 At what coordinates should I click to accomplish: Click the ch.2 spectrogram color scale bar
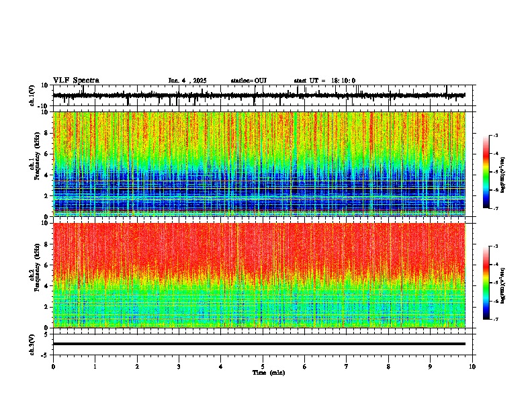click(x=486, y=283)
